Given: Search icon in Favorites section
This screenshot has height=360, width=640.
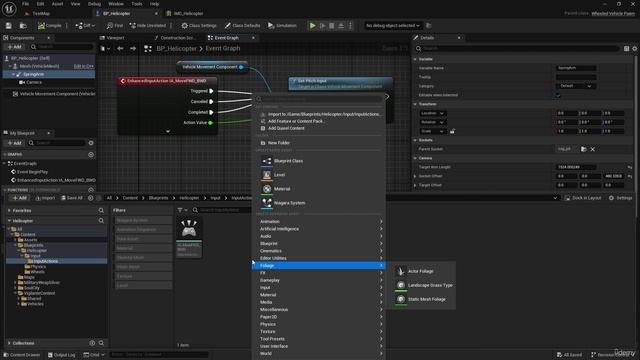Looking at the screenshot, I should 101,211.
